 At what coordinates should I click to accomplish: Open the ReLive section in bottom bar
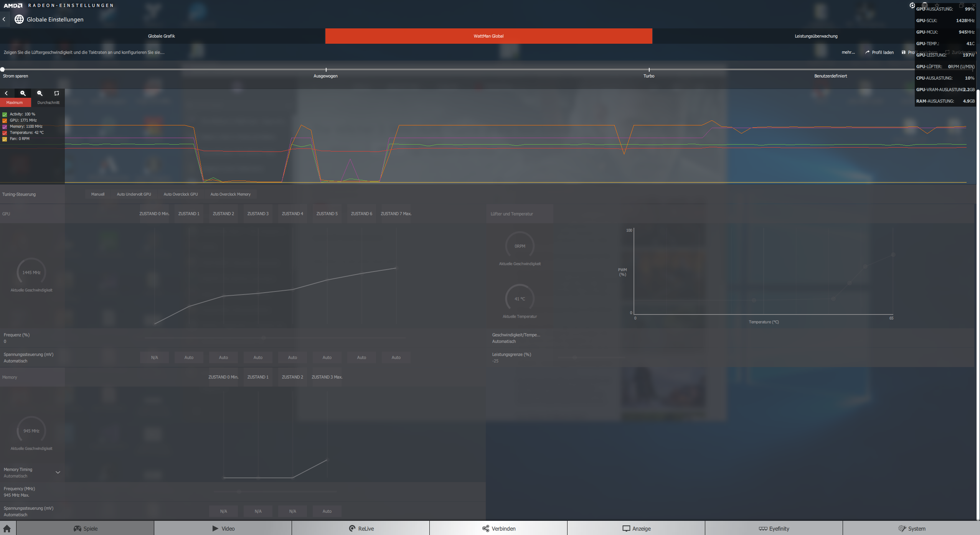tap(361, 528)
